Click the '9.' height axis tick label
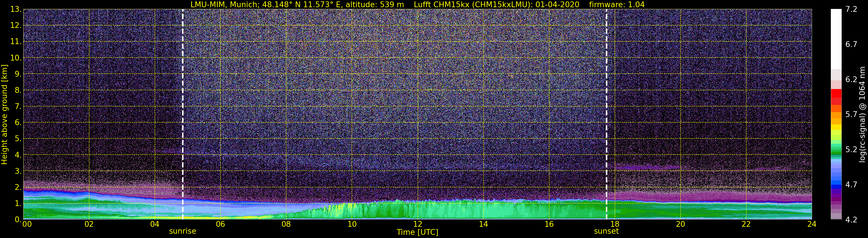 point(18,74)
